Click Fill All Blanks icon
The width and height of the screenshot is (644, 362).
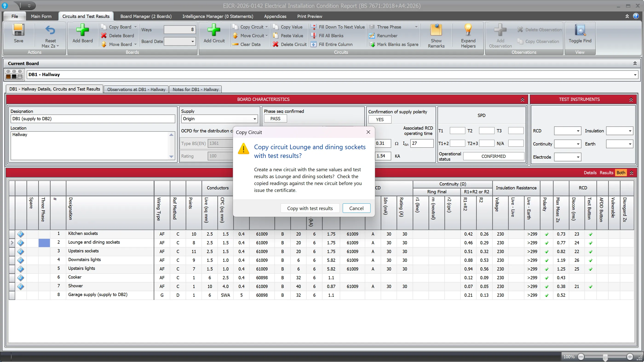pos(313,35)
